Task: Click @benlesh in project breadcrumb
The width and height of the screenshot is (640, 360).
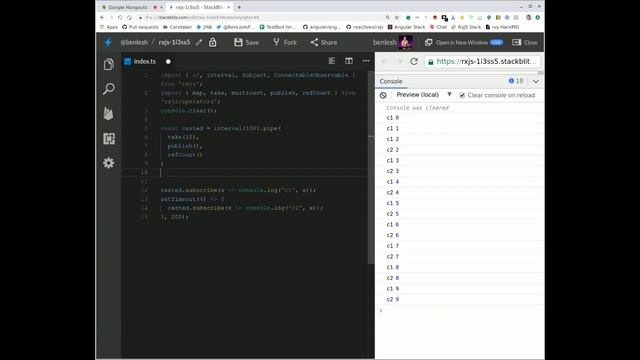Action: click(x=134, y=42)
